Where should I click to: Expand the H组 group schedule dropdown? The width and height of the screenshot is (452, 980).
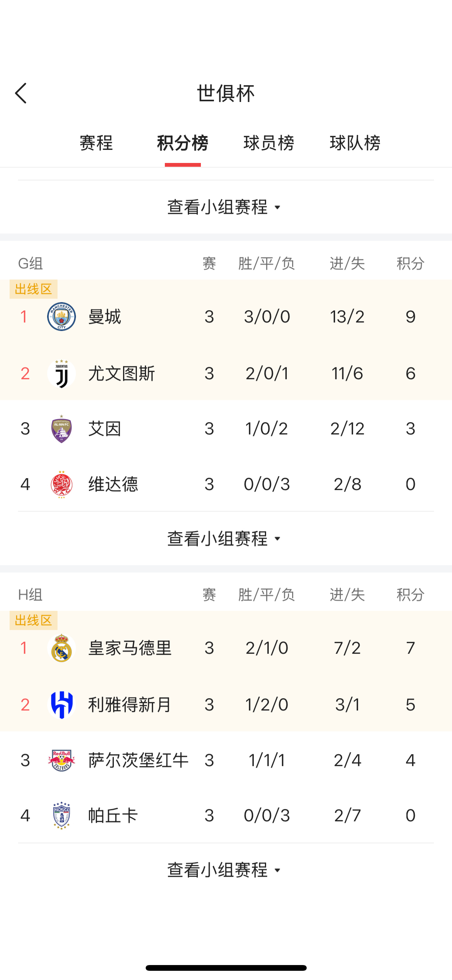tap(225, 870)
